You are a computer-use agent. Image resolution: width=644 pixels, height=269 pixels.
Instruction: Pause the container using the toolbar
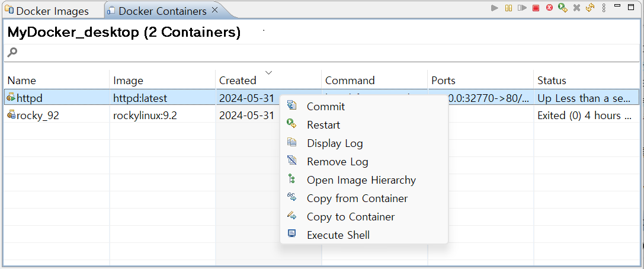[508, 8]
